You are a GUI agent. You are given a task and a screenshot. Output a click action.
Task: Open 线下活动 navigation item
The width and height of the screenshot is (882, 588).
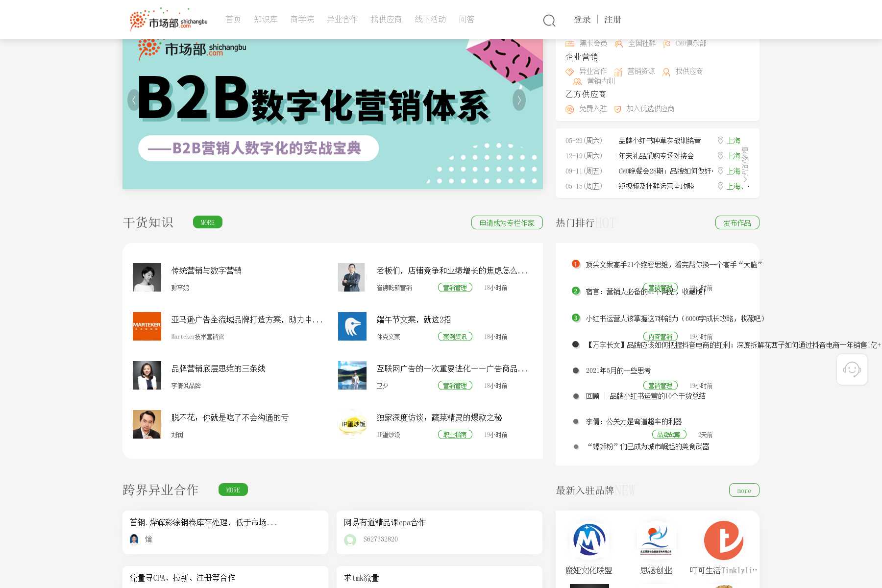tap(430, 20)
